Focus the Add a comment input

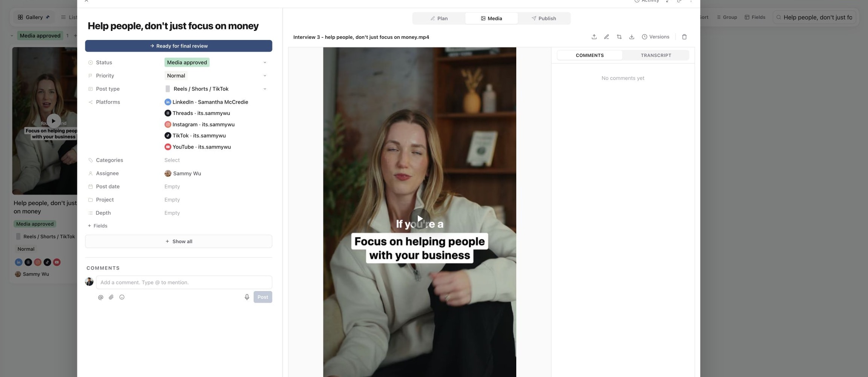click(184, 282)
